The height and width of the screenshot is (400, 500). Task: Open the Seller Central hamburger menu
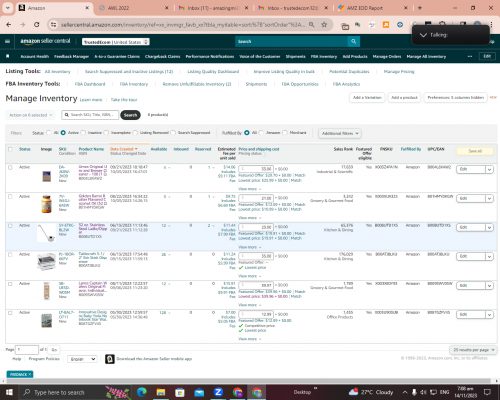pyautogui.click(x=7, y=41)
